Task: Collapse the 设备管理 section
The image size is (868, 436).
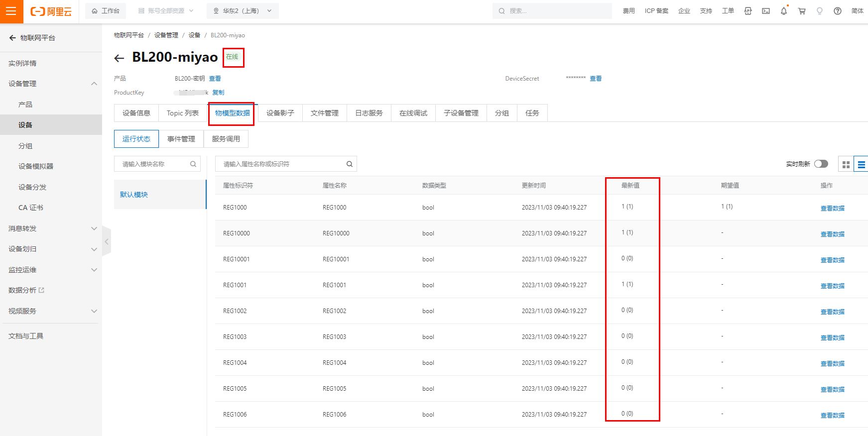Action: coord(94,84)
